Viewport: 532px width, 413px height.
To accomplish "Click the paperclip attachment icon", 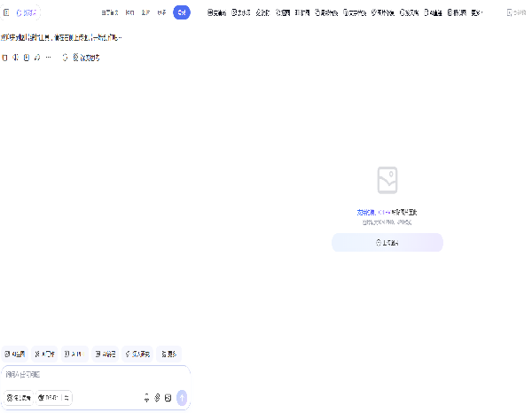I will pyautogui.click(x=157, y=398).
